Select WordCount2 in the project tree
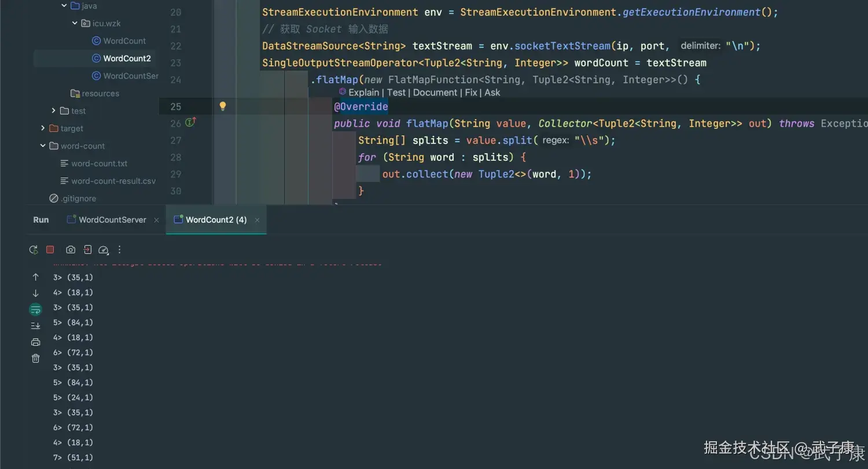The width and height of the screenshot is (868, 469). [x=122, y=58]
